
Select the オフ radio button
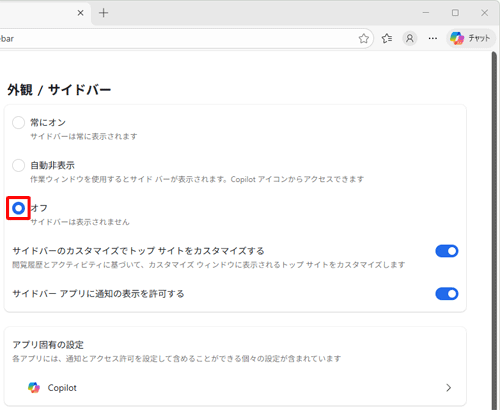(18, 208)
